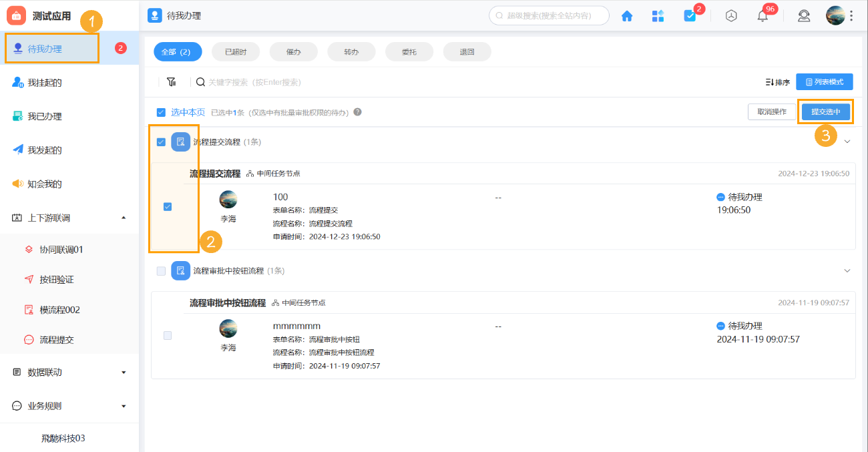Click the 取消操作 cancel button
The width and height of the screenshot is (868, 452).
(772, 111)
